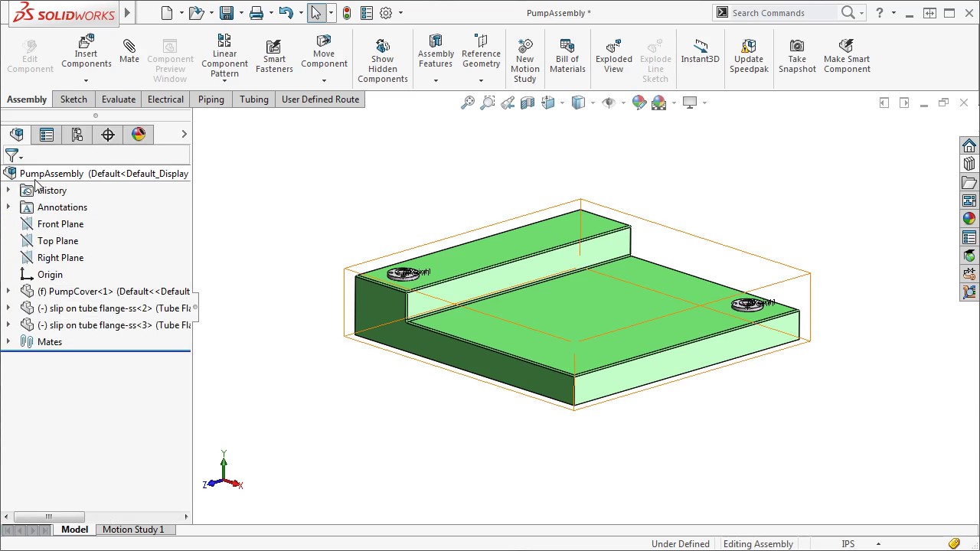Open the PropertyManager tab
The width and height of the screenshot is (980, 551).
(x=47, y=135)
